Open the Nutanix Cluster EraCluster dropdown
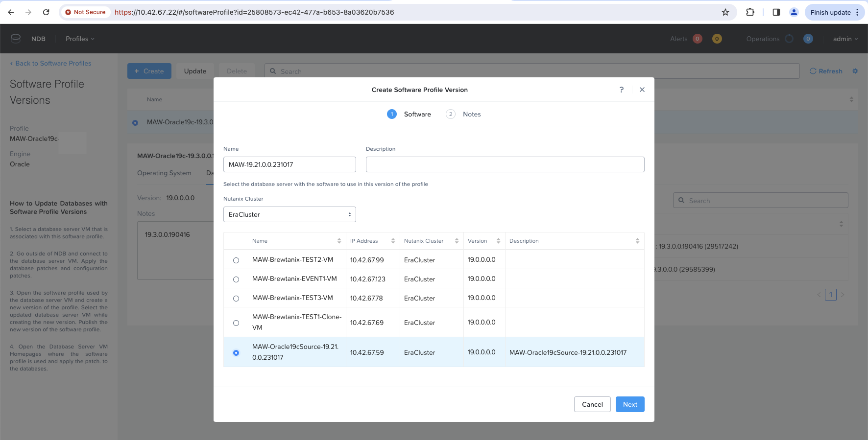The height and width of the screenshot is (440, 868). [289, 214]
